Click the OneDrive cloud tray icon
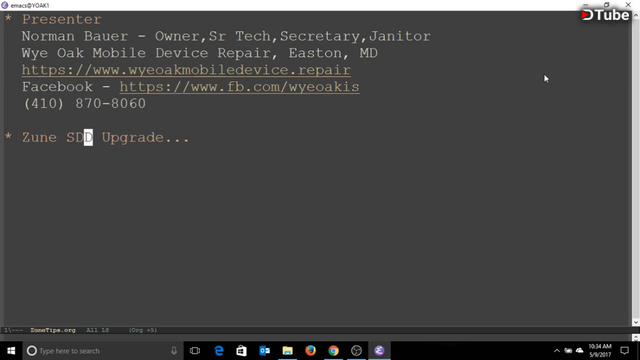The image size is (640, 360). pos(580,351)
